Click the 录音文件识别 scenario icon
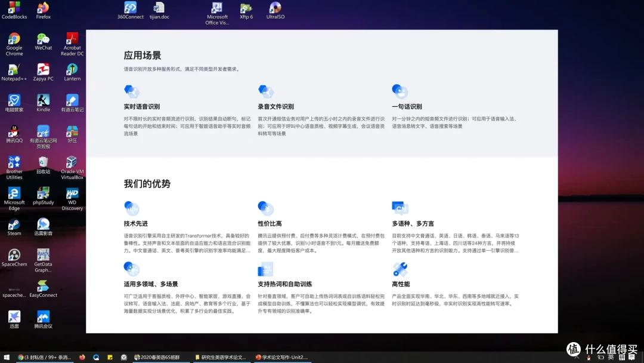Screen dimensions: 644x363 coord(266,91)
